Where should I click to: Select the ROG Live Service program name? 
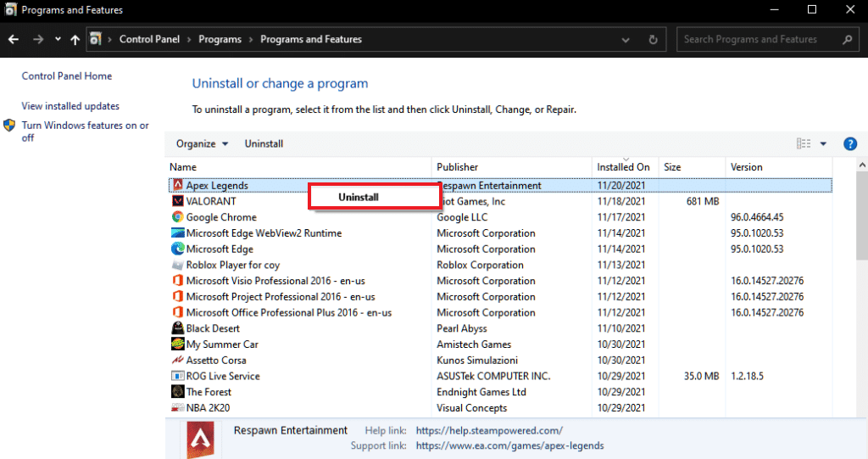point(223,376)
